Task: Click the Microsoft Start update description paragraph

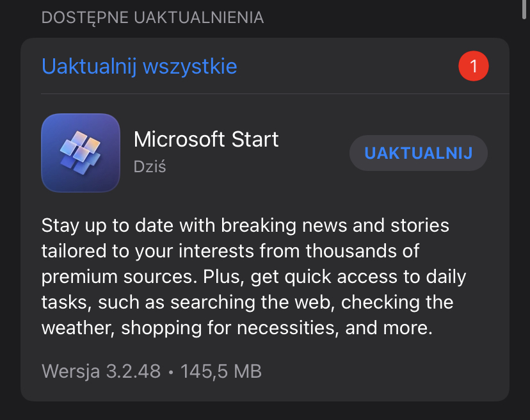Action: pyautogui.click(x=253, y=277)
